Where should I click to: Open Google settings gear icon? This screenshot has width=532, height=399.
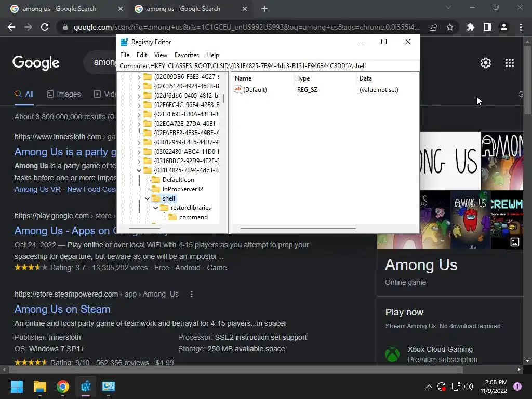pos(486,63)
